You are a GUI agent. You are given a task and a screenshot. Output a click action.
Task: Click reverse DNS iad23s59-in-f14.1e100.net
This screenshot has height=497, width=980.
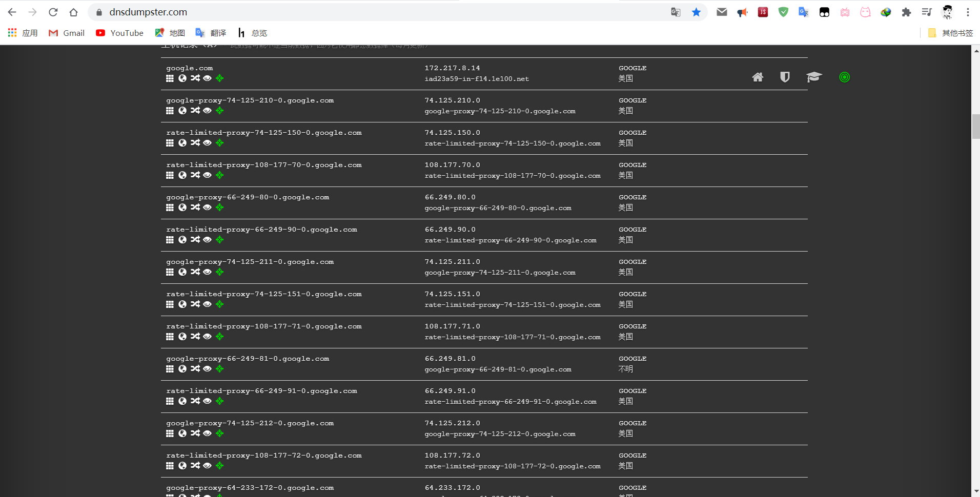point(477,79)
